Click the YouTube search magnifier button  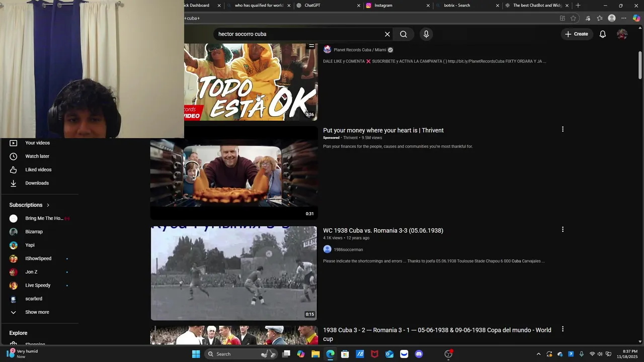point(404,34)
